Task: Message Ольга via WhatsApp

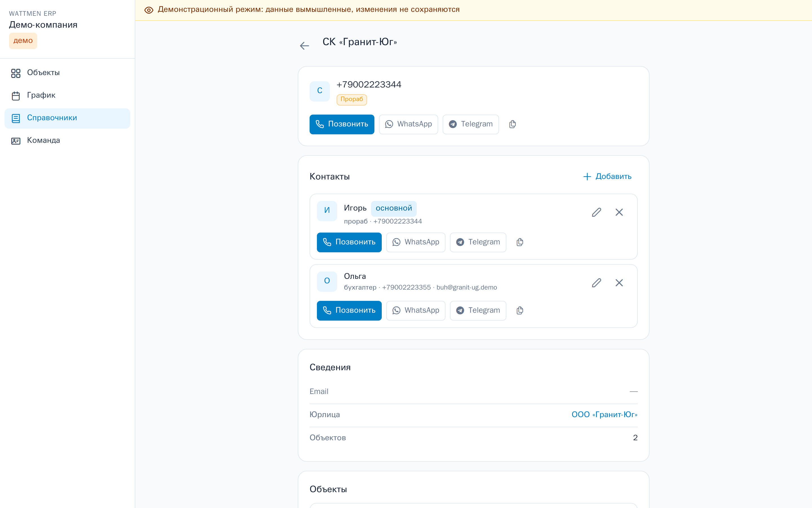Action: pyautogui.click(x=416, y=310)
